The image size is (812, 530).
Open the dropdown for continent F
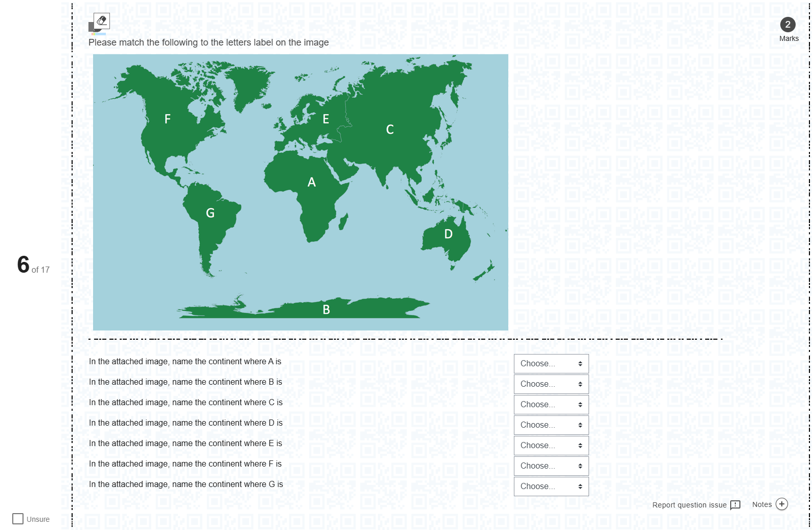(551, 466)
